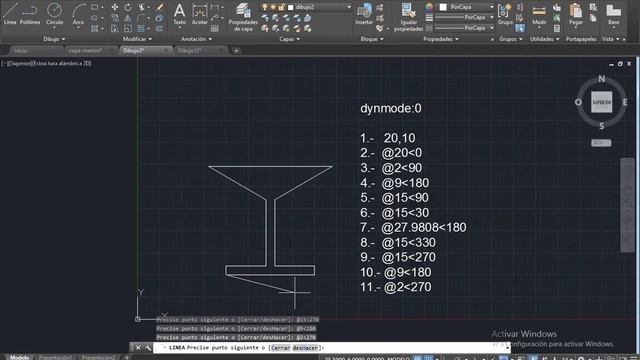The image size is (640, 360).
Task: Activate the Trim tool in Modificar
Action: 141,7
